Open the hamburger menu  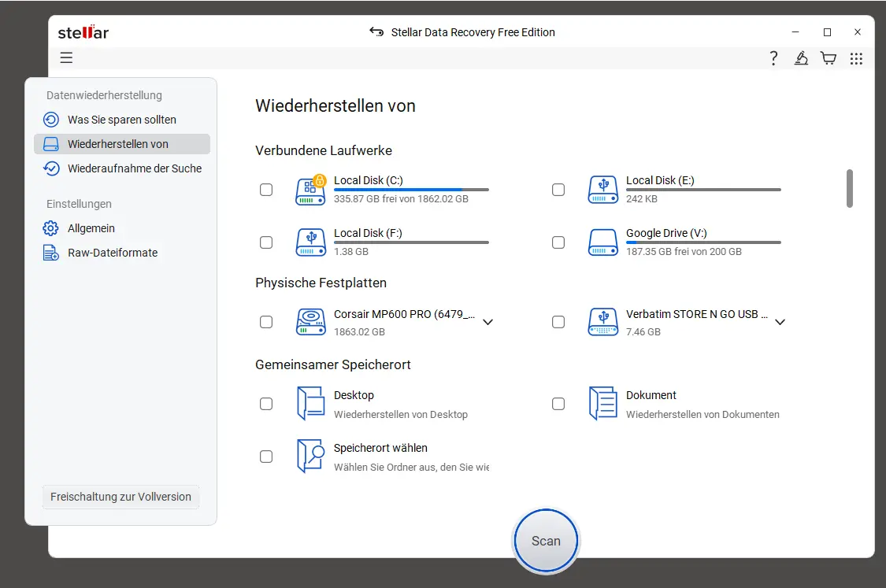tap(66, 57)
